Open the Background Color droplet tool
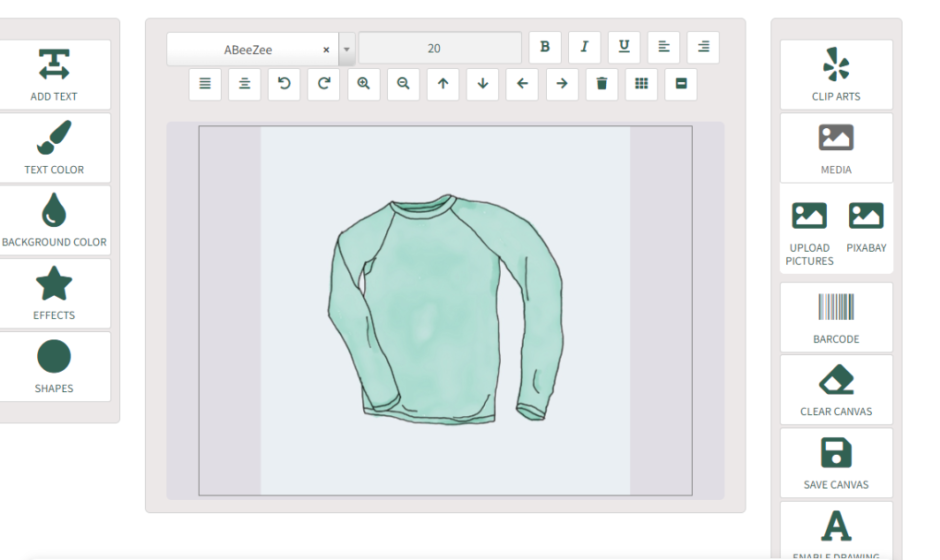The image size is (940, 560). pyautogui.click(x=54, y=221)
